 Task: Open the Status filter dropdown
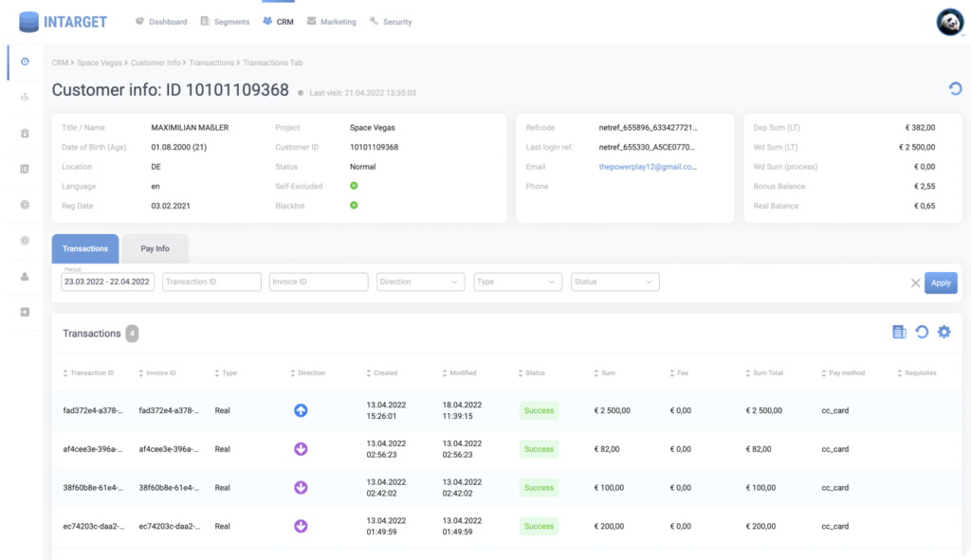[614, 281]
